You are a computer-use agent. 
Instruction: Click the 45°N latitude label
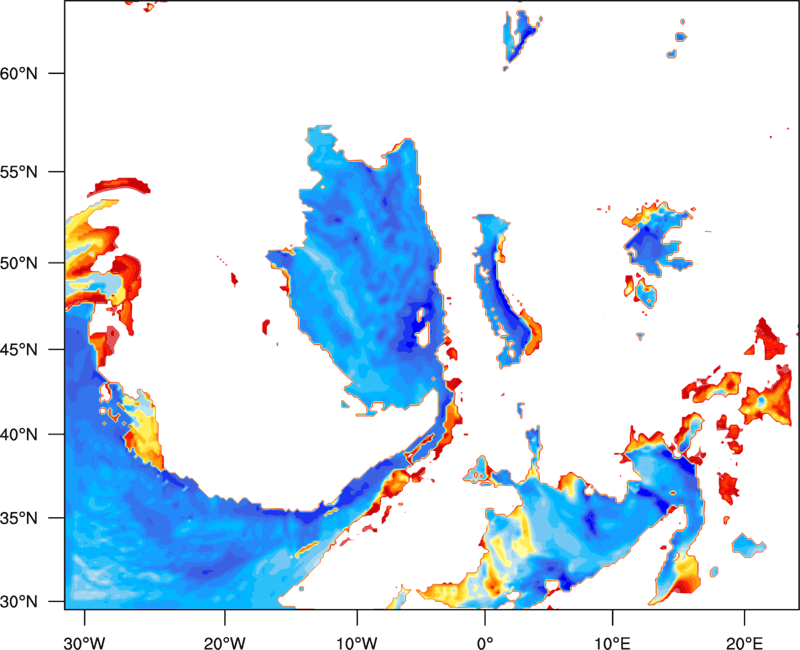[19, 350]
